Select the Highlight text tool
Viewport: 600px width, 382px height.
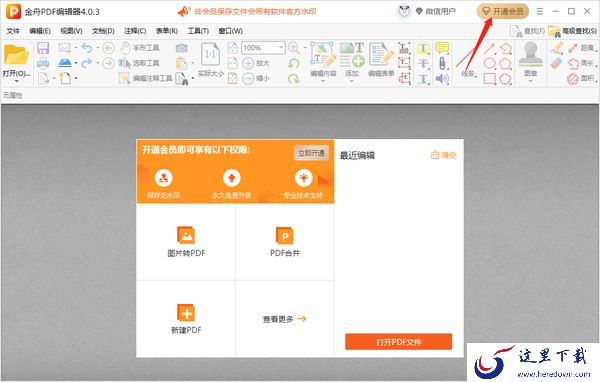(x=423, y=48)
